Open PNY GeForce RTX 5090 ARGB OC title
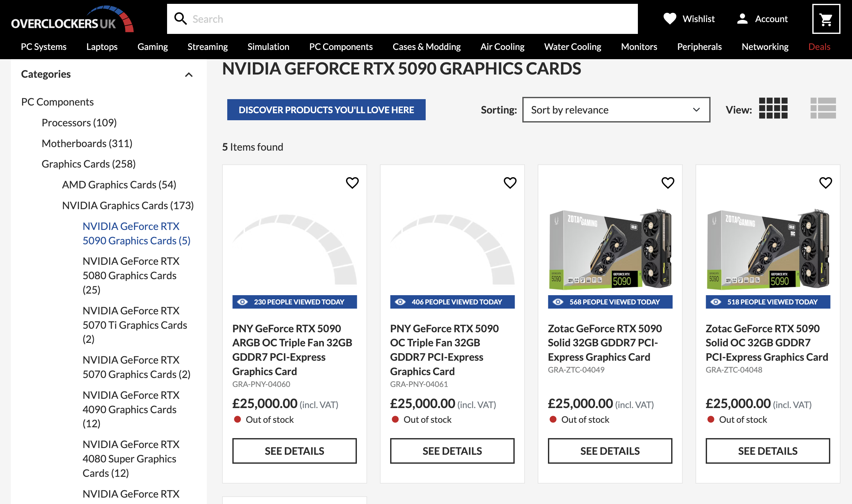 pos(292,350)
